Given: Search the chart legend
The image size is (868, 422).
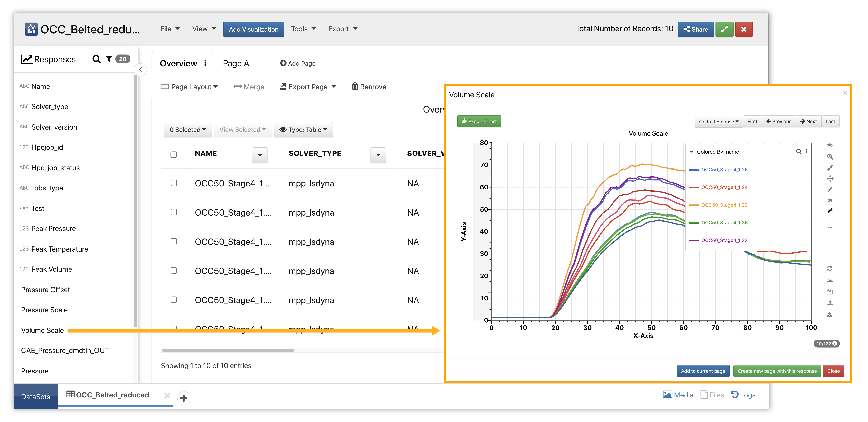Looking at the screenshot, I should 798,152.
